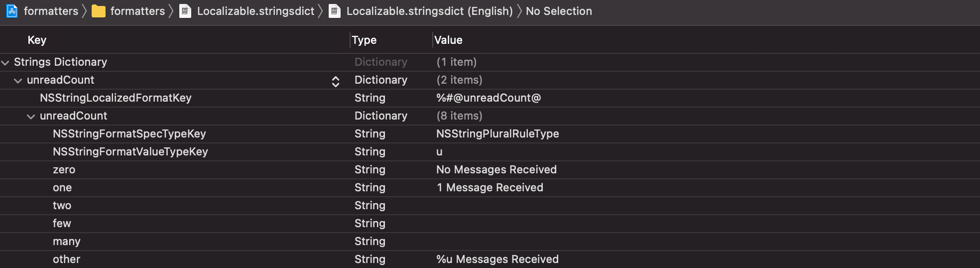Collapse the Strings Dictionary root row
Image resolution: width=980 pixels, height=268 pixels.
point(5,62)
